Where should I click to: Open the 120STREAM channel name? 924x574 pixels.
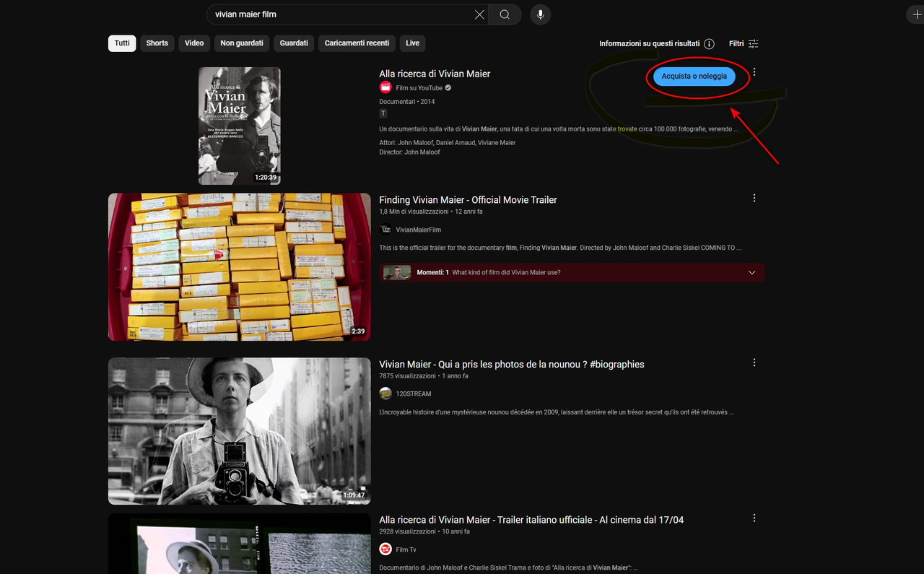point(414,394)
